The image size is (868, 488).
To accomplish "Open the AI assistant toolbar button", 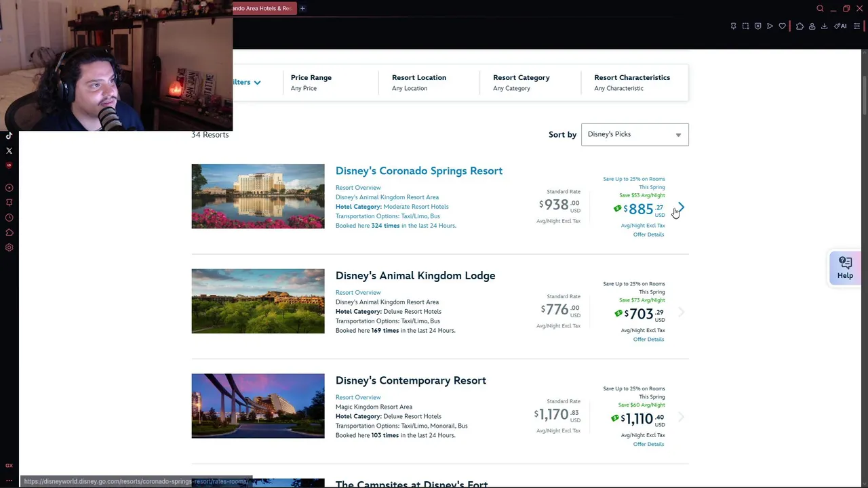I will click(x=840, y=26).
